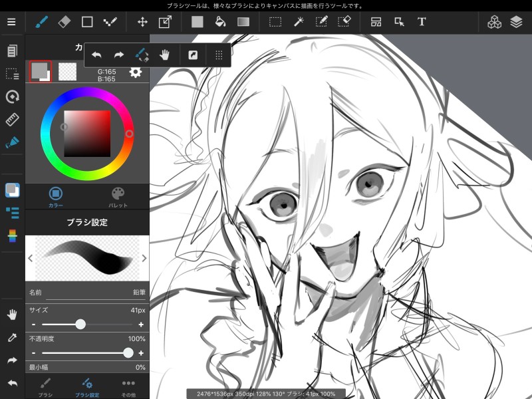This screenshot has width=532, height=399.
Task: Select the Move tool
Action: (x=142, y=22)
